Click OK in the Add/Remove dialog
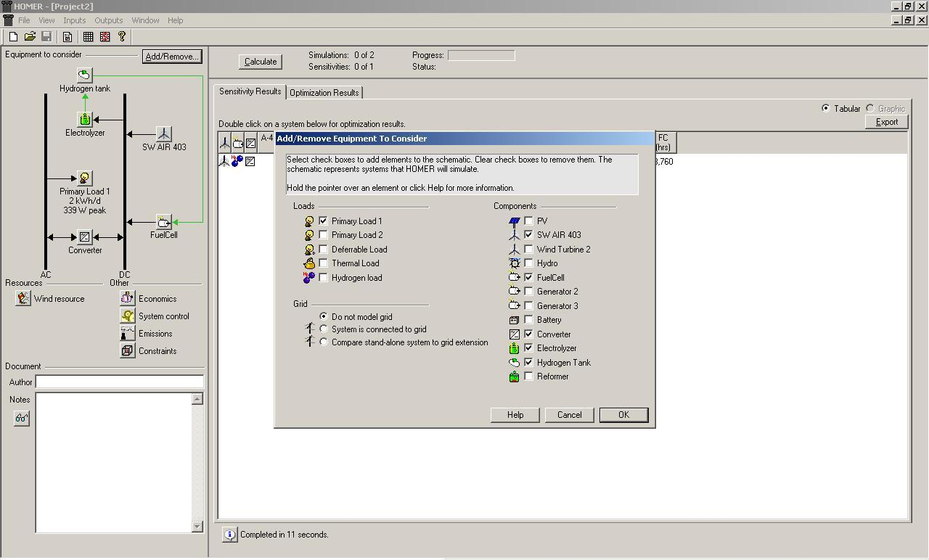929x560 pixels. click(623, 415)
